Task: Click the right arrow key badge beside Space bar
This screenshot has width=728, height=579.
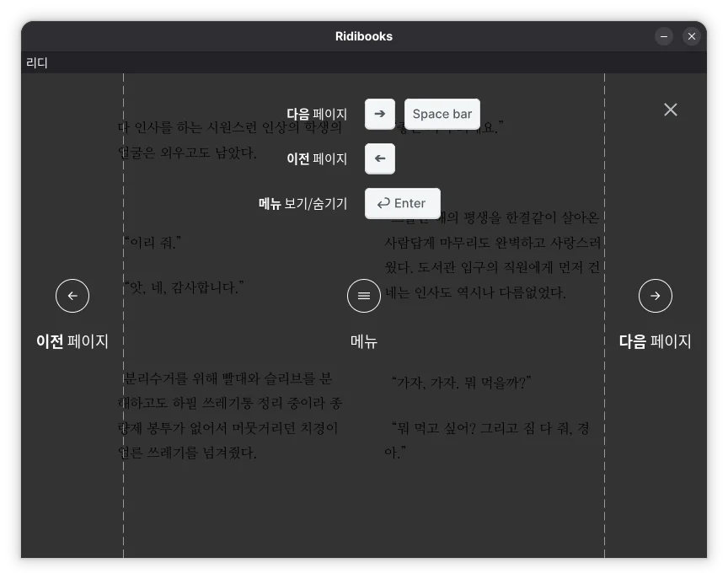Action: click(x=380, y=114)
